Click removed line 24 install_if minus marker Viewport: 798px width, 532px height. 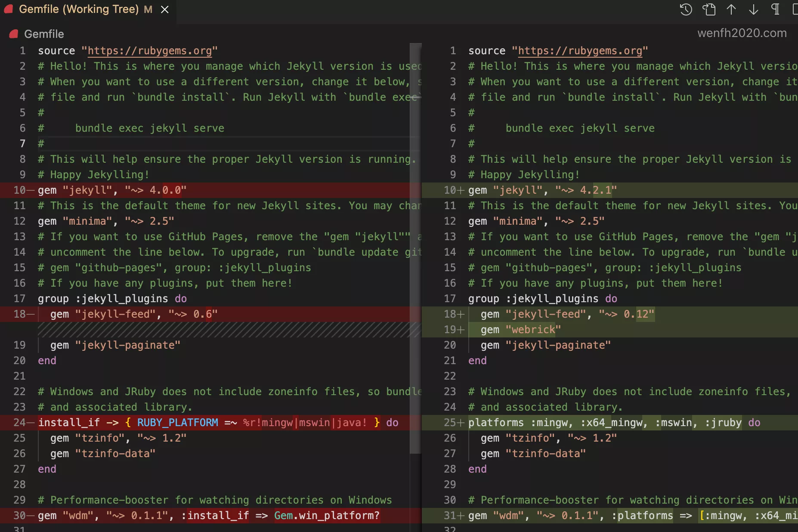point(30,423)
